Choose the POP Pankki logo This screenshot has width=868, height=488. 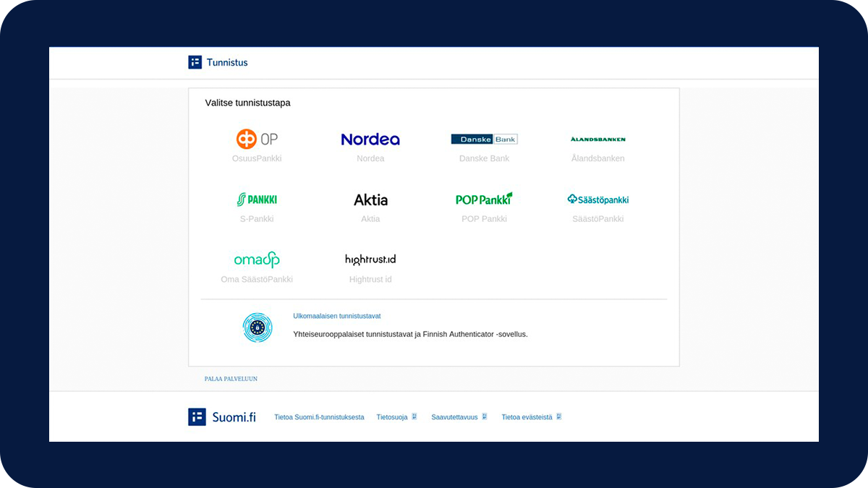(x=484, y=199)
